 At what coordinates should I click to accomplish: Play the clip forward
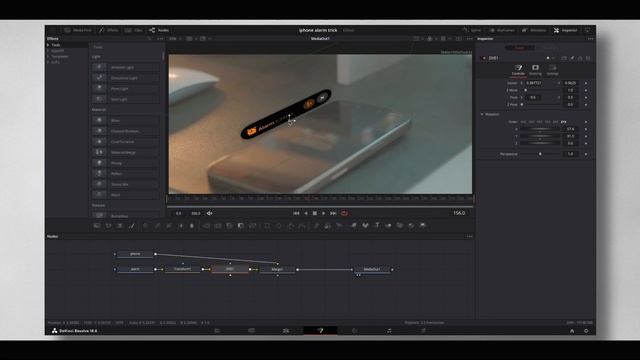(324, 213)
